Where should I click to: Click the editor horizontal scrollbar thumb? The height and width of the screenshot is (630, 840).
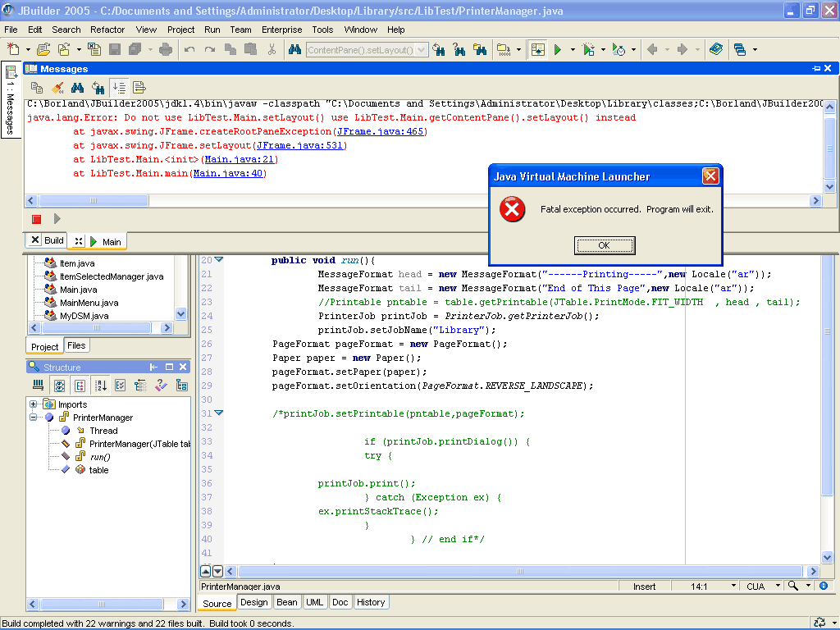(x=519, y=571)
